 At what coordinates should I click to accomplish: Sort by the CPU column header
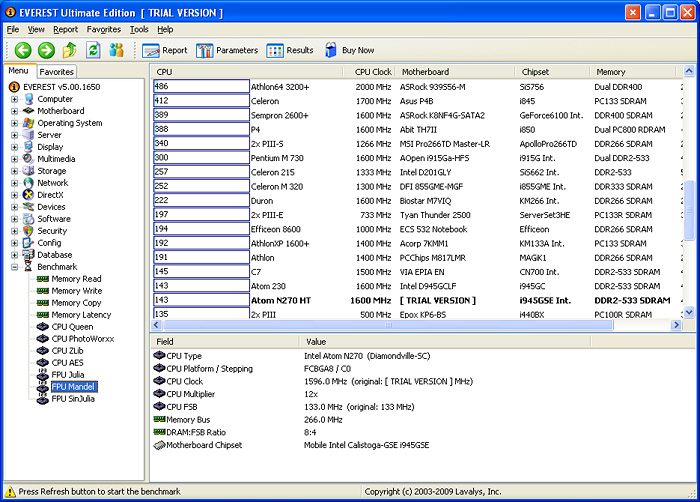click(x=247, y=72)
